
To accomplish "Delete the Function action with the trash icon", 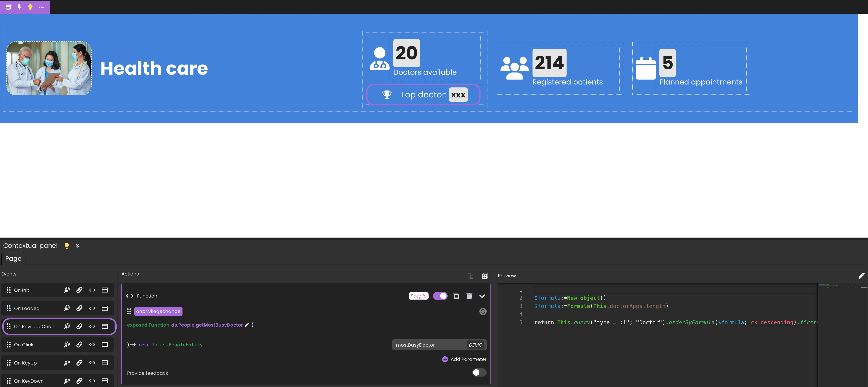I will [x=469, y=296].
